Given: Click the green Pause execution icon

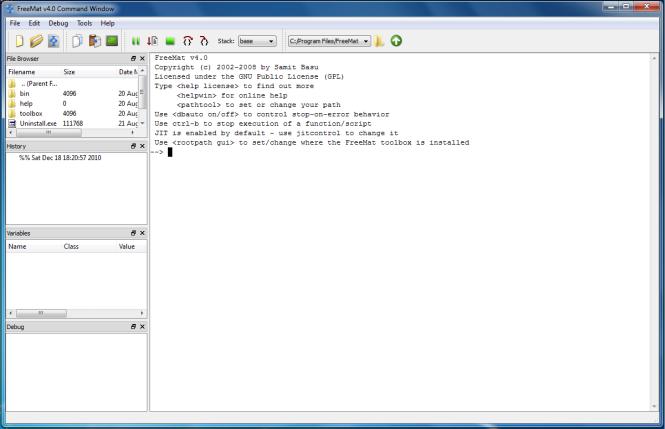Looking at the screenshot, I should (136, 41).
